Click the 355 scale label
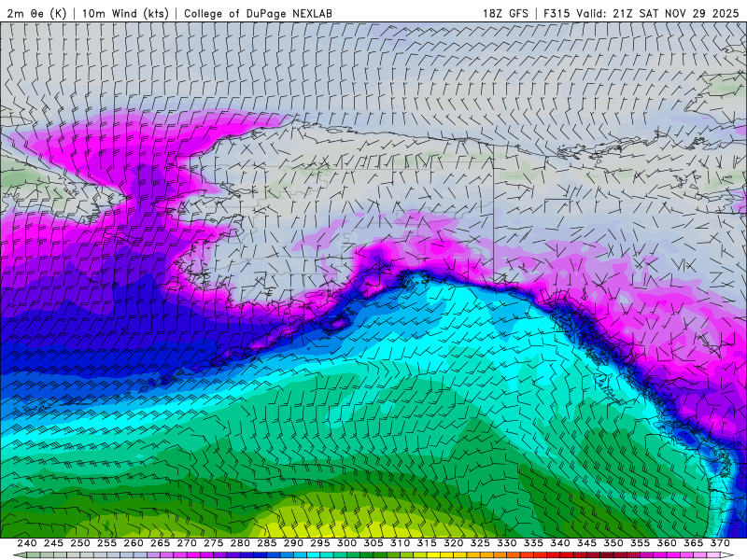This screenshot has height=560, width=747. [x=641, y=543]
